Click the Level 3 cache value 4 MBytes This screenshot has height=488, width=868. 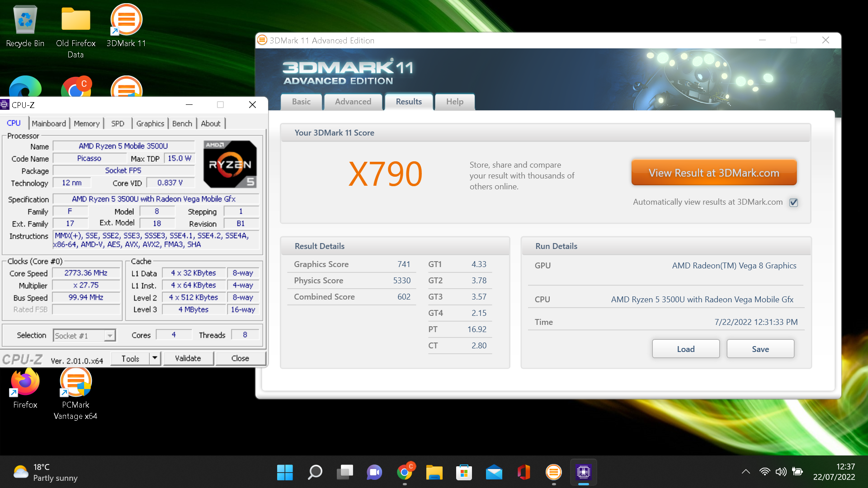[x=193, y=310]
